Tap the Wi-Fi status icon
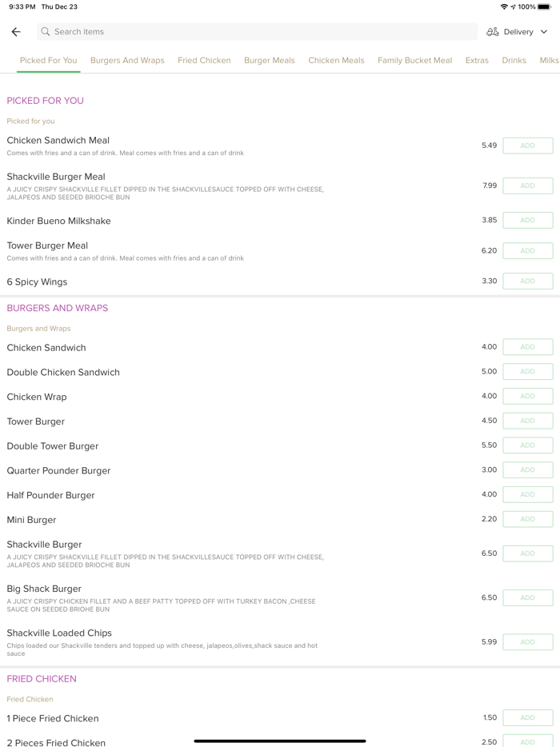Screen dimensions: 560x747 [x=504, y=6]
